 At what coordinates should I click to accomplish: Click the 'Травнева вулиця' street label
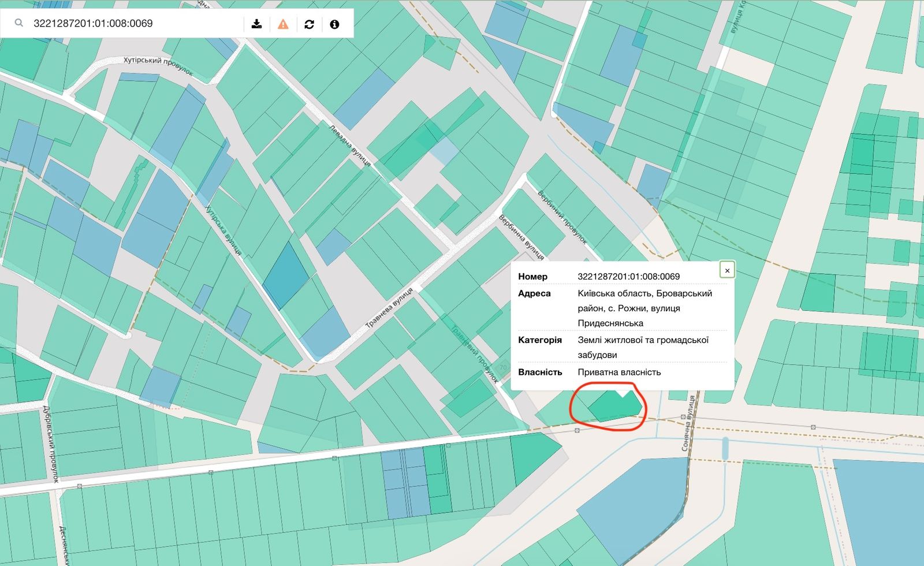click(x=389, y=308)
